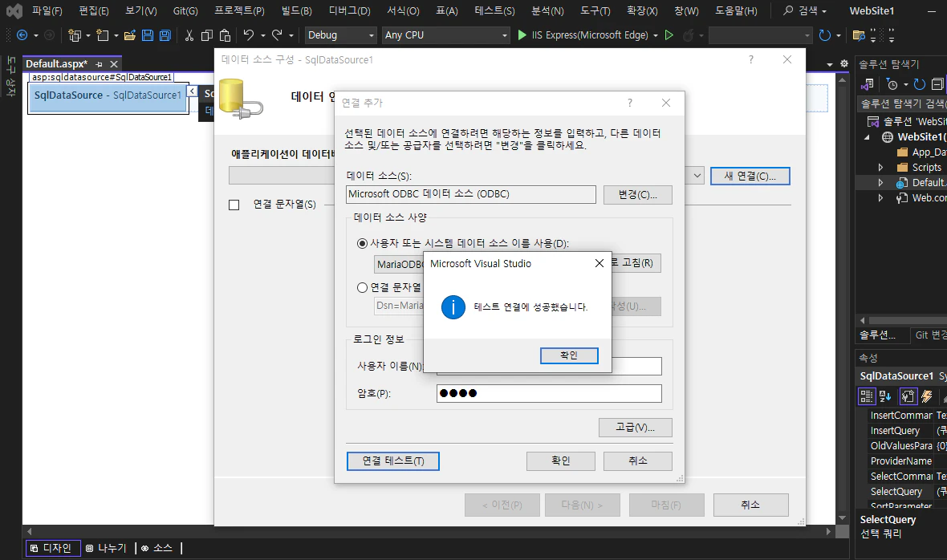Open the data connection combo box arrow
The height and width of the screenshot is (560, 947).
(697, 176)
